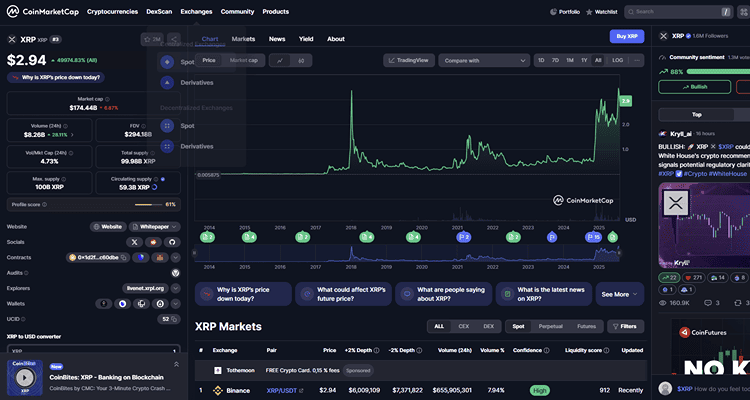Open the first wallet icon in Wallets
Viewport: 750px width, 400px height.
click(x=103, y=303)
